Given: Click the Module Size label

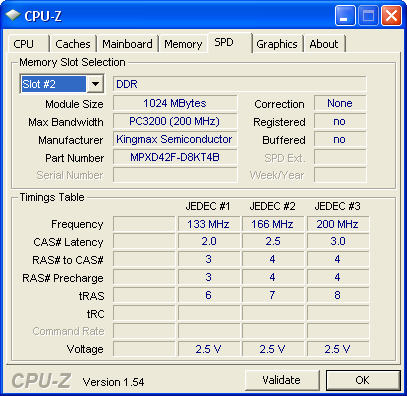Looking at the screenshot, I should click(74, 104).
